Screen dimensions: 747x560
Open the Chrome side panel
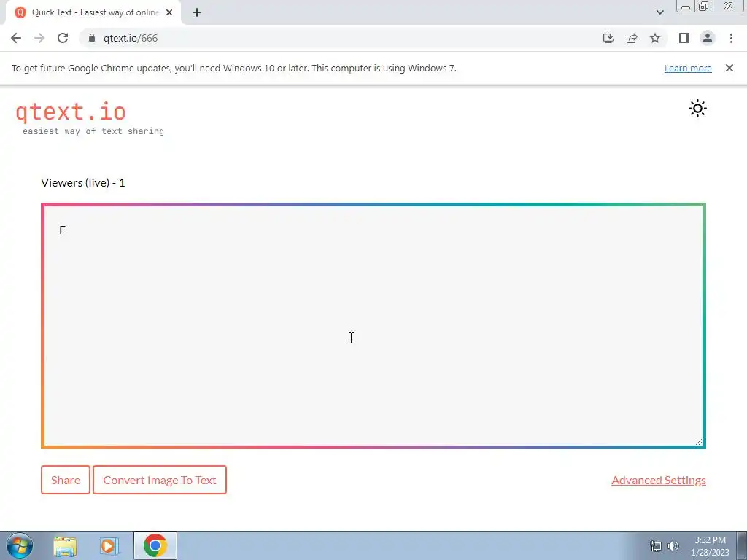684,38
